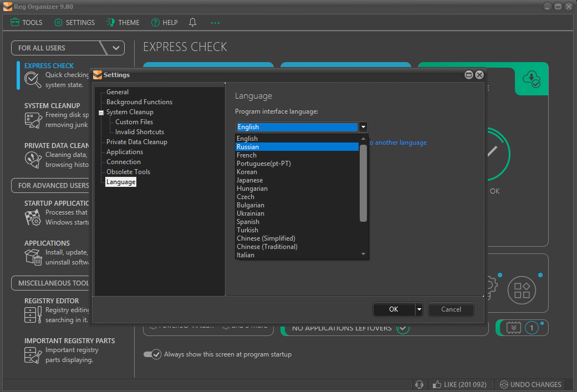Choose Russian from the language list
577x392 pixels.
297,147
